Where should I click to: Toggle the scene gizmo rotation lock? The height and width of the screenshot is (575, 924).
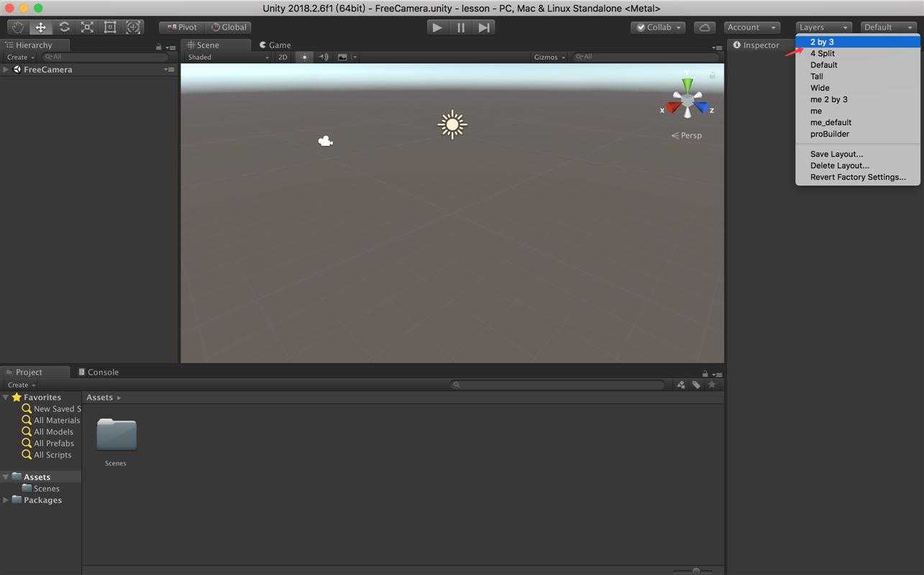[712, 75]
